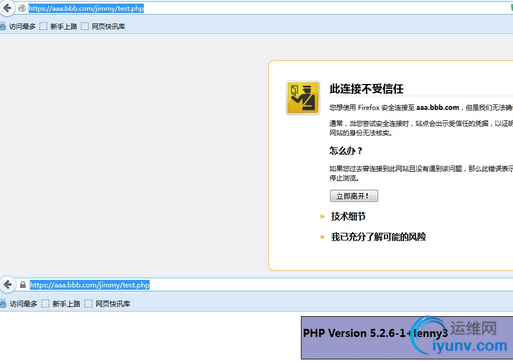Click the 怎么办？ heading
The height and width of the screenshot is (362, 513).
(x=346, y=151)
